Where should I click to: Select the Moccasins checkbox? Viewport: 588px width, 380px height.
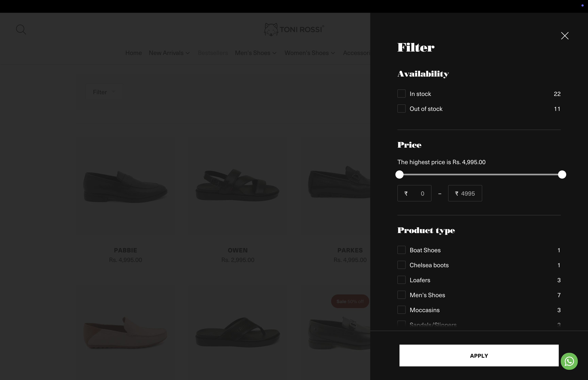coord(402,310)
